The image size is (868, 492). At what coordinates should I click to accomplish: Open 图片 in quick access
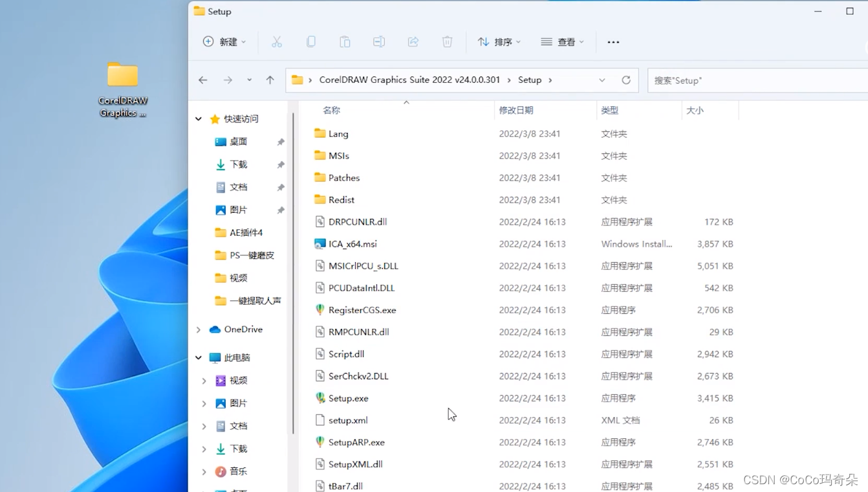point(239,210)
